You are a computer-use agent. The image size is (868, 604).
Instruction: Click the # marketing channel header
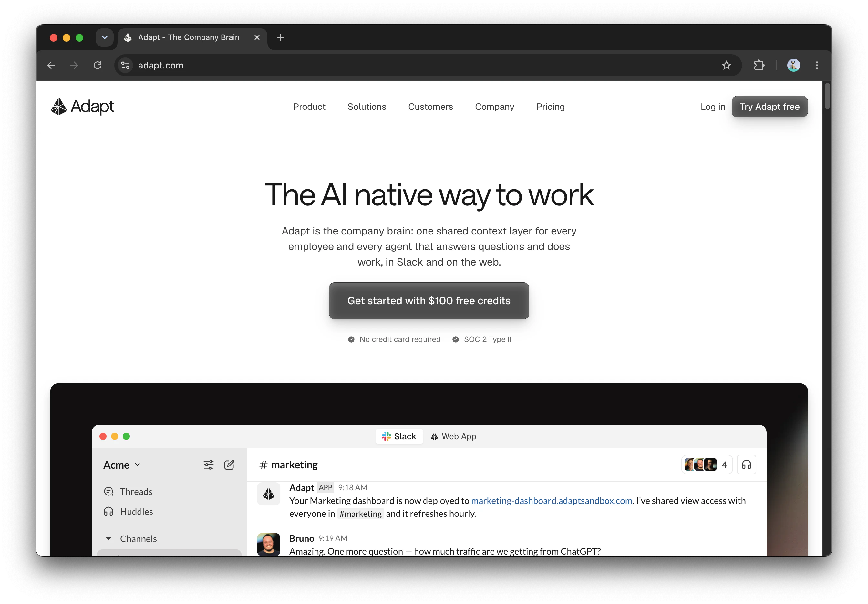pos(288,465)
